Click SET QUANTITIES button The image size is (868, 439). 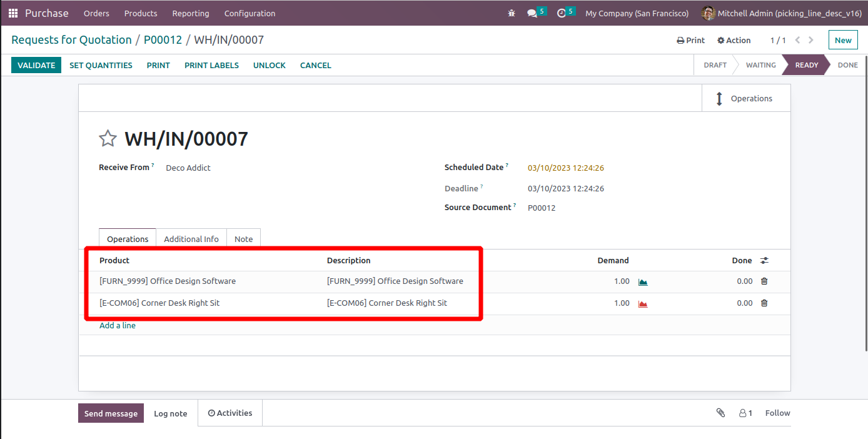click(101, 65)
